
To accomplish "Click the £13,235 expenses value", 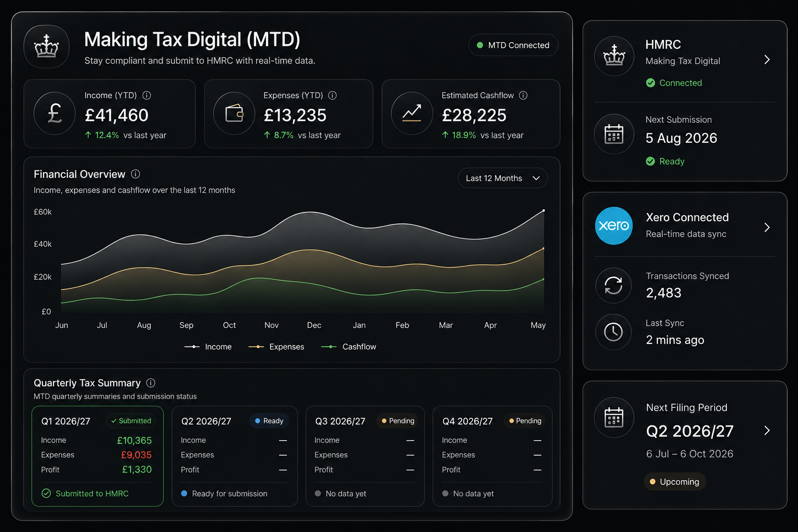I will 295,115.
